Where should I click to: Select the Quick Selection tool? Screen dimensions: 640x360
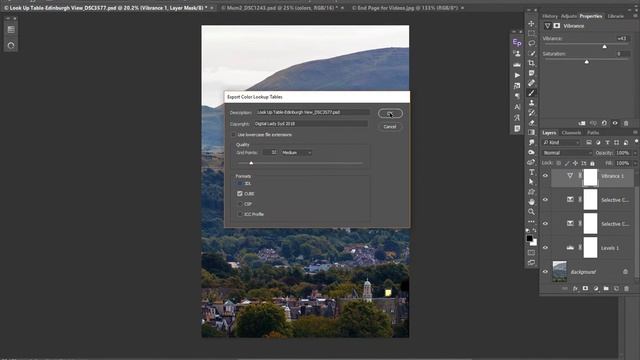(x=531, y=53)
